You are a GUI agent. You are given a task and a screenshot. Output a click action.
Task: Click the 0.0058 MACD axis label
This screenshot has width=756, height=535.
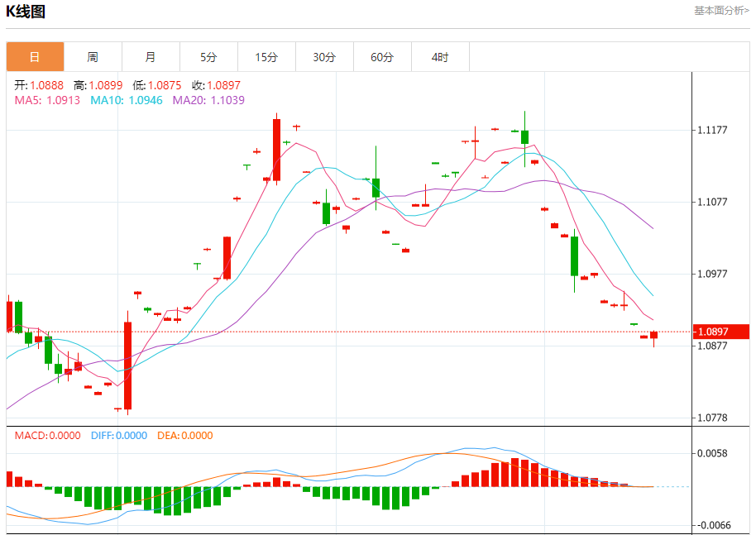click(712, 453)
